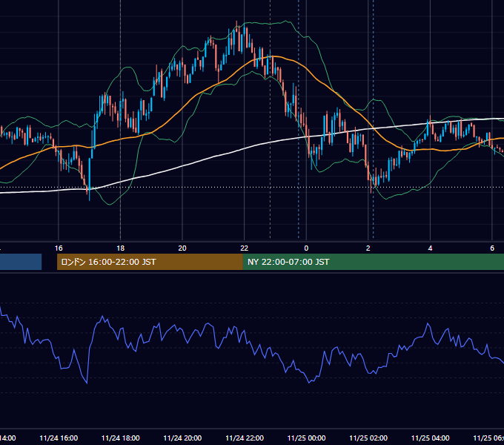The image size is (504, 445).
Task: Click the 11/24 18:00 date label
Action: click(121, 438)
